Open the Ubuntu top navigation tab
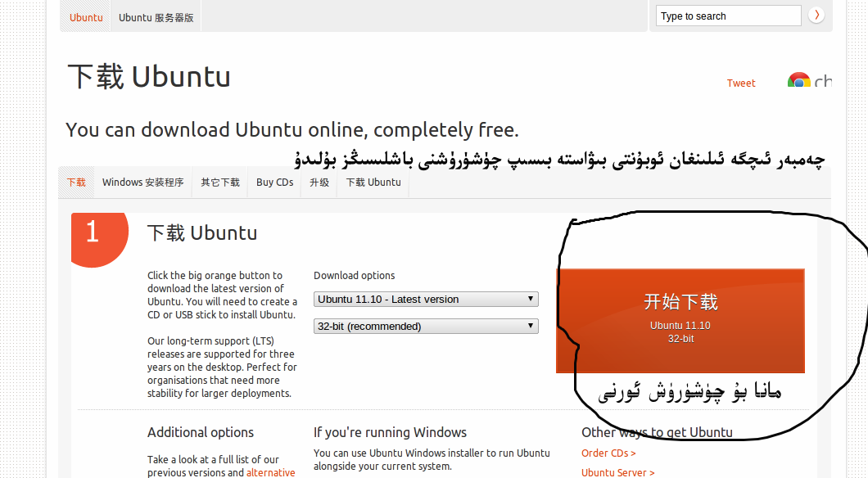Screen dimensions: 868x478 (86, 17)
